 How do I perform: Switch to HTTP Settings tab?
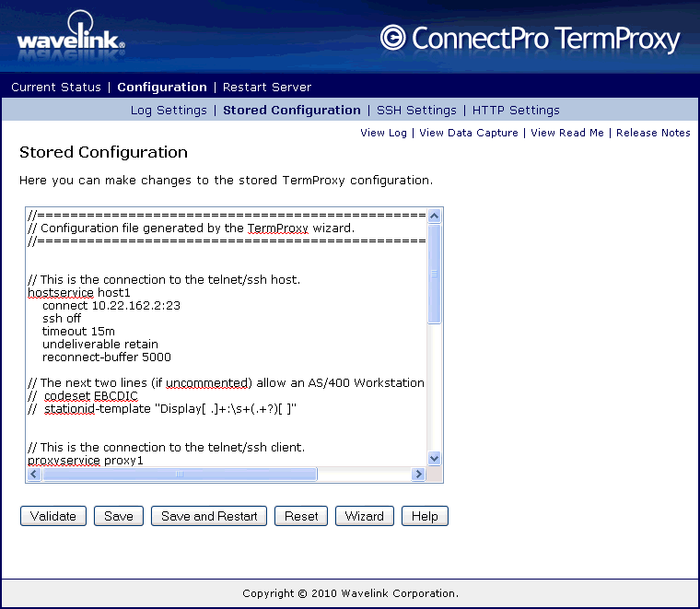[x=516, y=111]
